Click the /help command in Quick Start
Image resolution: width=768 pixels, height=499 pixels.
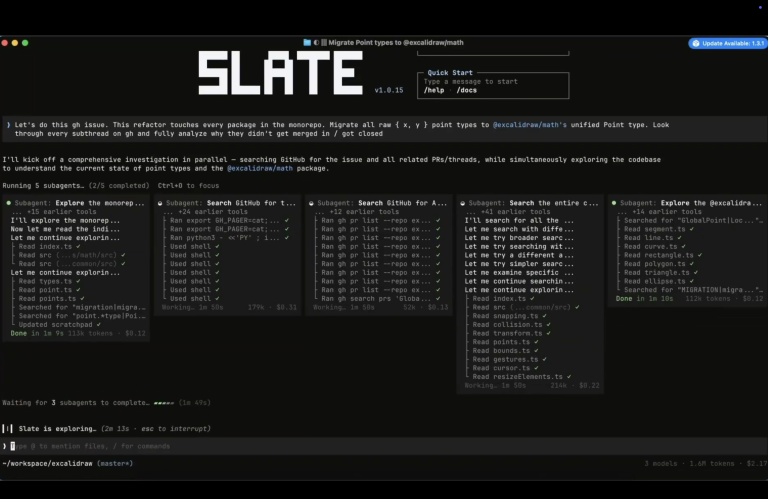click(434, 90)
